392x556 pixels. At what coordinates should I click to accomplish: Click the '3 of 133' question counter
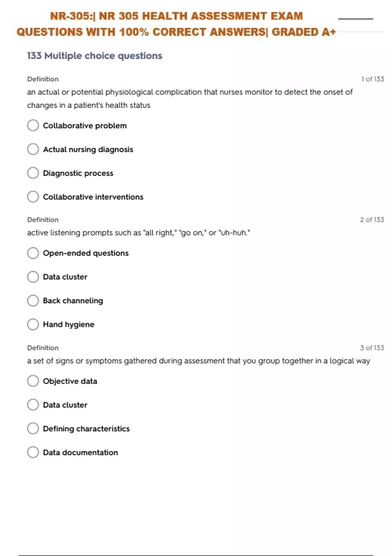372,348
